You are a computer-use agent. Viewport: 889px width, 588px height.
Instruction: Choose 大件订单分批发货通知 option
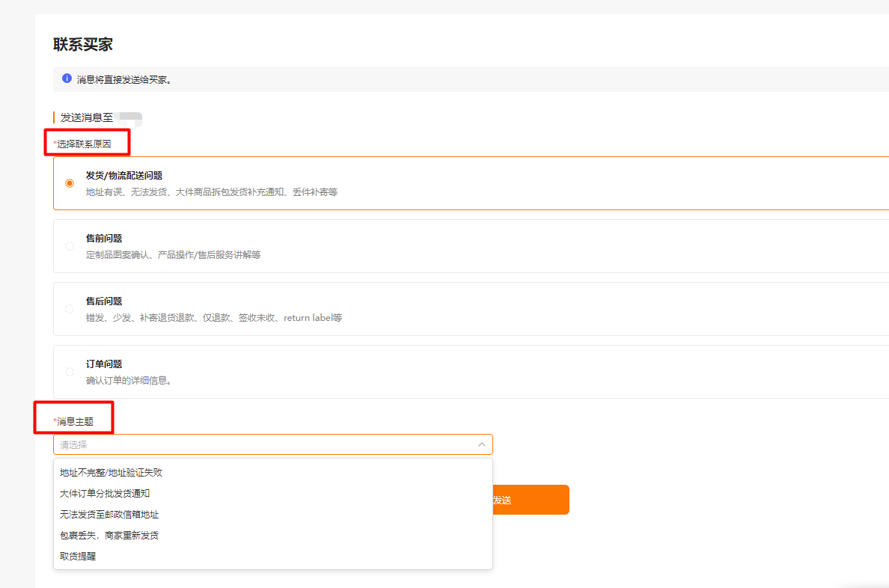[x=105, y=494]
